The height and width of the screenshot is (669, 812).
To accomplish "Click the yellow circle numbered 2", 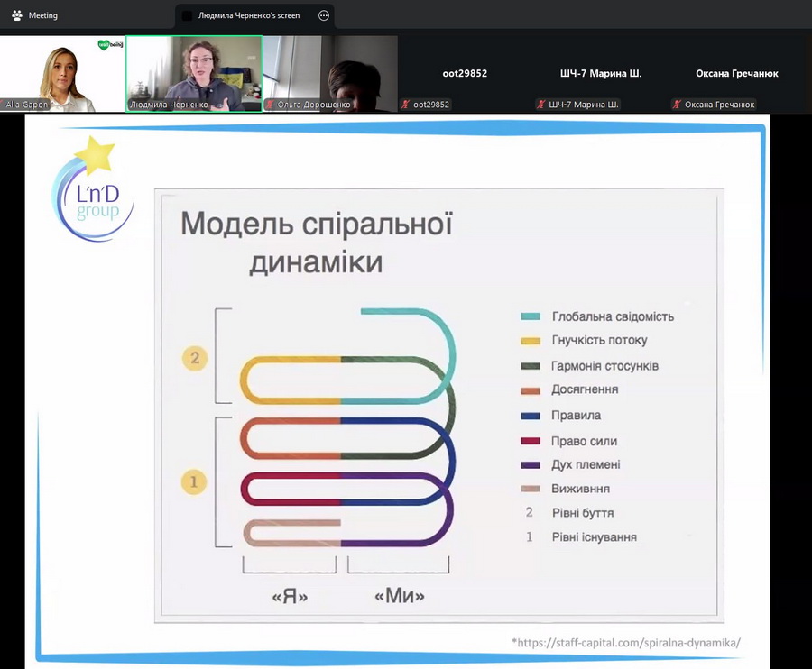I will pos(195,358).
